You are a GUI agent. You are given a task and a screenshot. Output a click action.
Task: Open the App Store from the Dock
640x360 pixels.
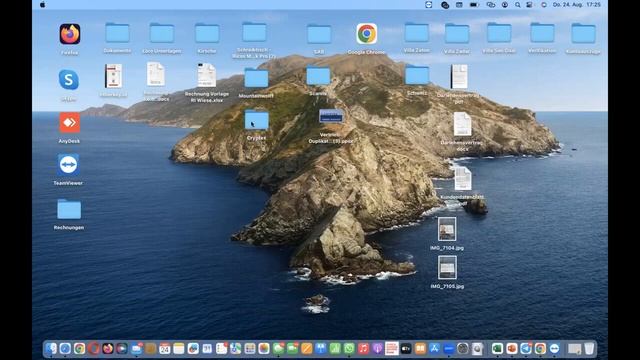pyautogui.click(x=434, y=349)
